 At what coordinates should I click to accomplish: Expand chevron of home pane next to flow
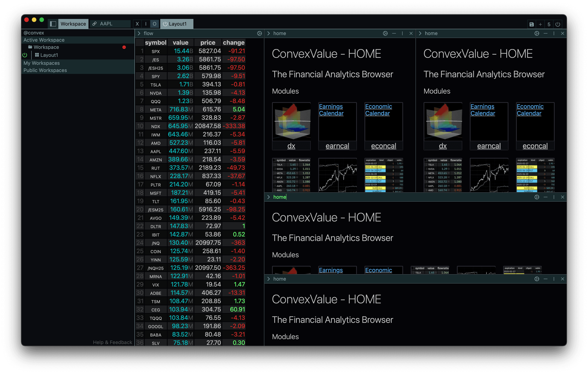click(269, 33)
